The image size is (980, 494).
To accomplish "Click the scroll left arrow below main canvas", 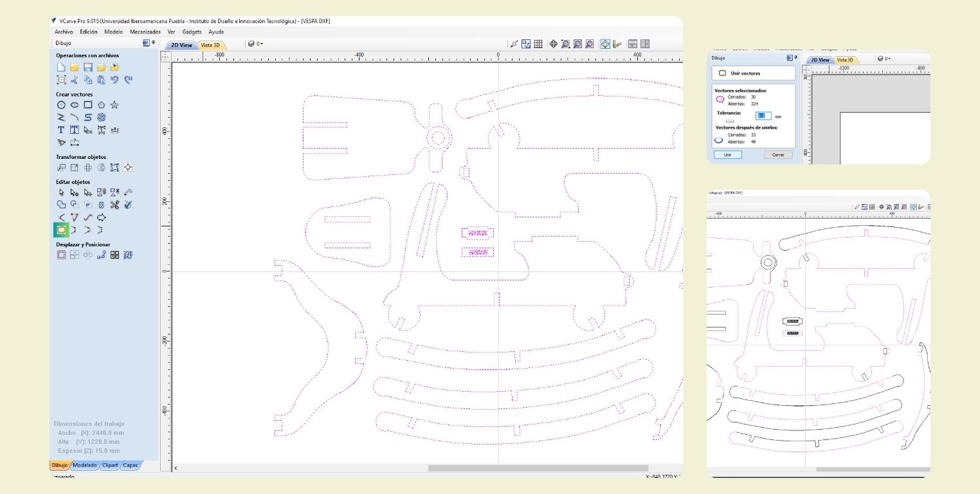I will 176,468.
